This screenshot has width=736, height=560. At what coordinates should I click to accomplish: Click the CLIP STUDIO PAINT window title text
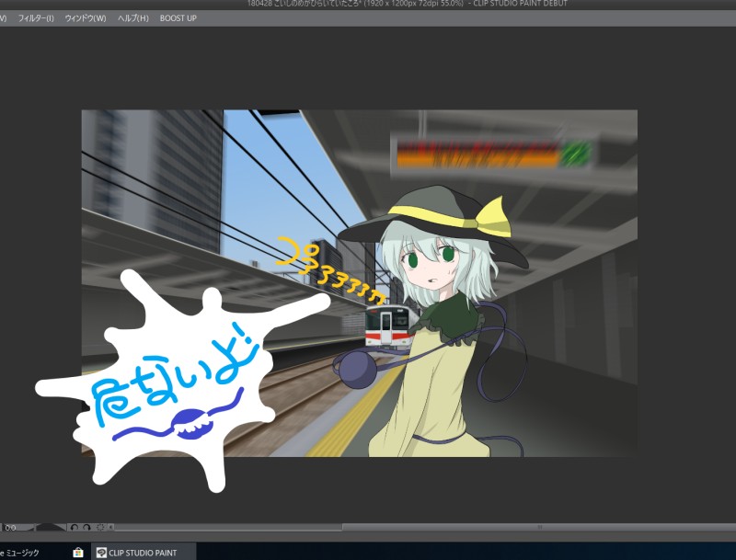pos(408,4)
